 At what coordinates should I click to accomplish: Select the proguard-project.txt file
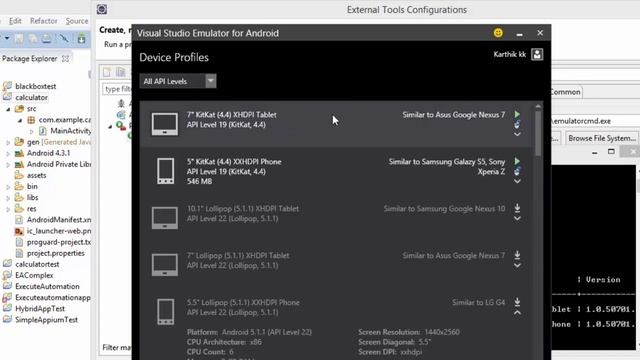(59, 242)
